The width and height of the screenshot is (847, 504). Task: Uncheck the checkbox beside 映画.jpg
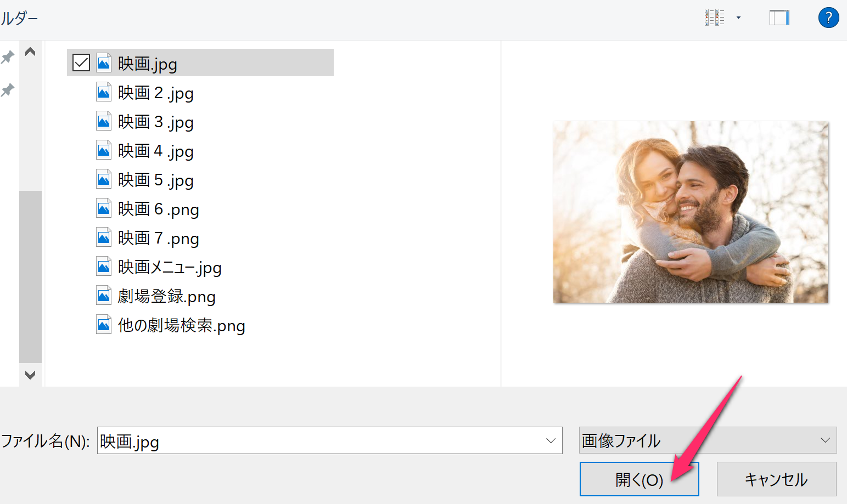81,63
